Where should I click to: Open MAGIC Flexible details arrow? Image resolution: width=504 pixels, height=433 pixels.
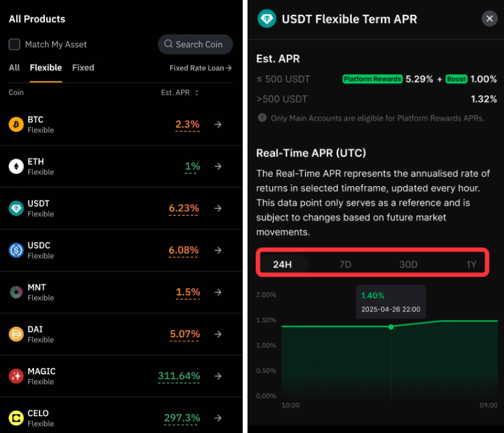tap(218, 376)
